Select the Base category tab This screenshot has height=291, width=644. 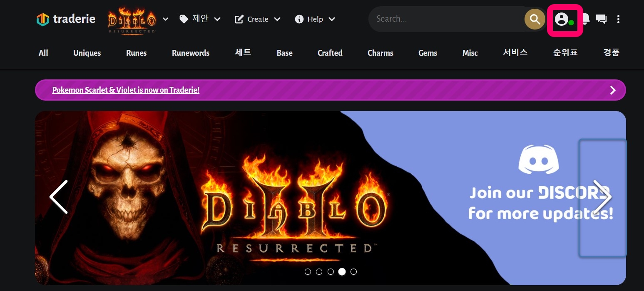285,53
